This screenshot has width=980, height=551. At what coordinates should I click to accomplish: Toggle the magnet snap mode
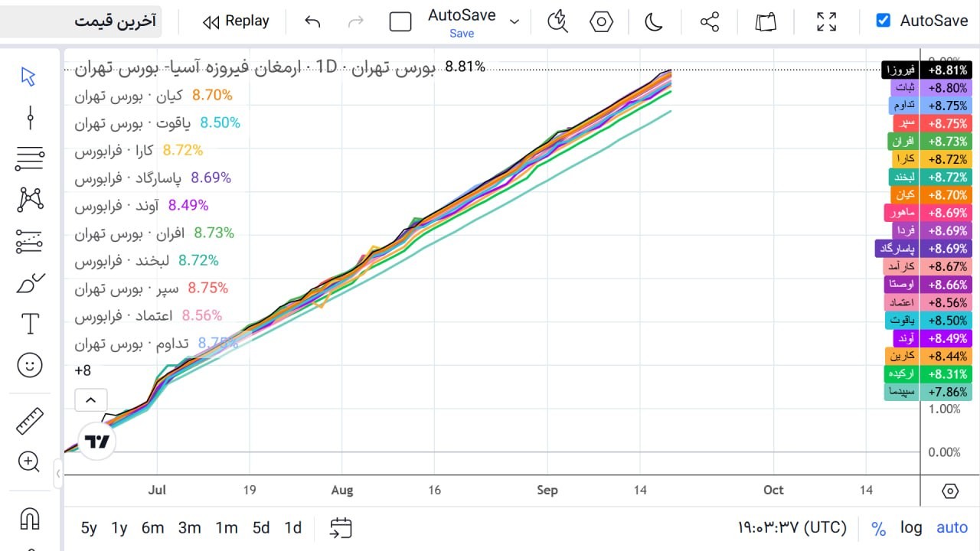30,519
